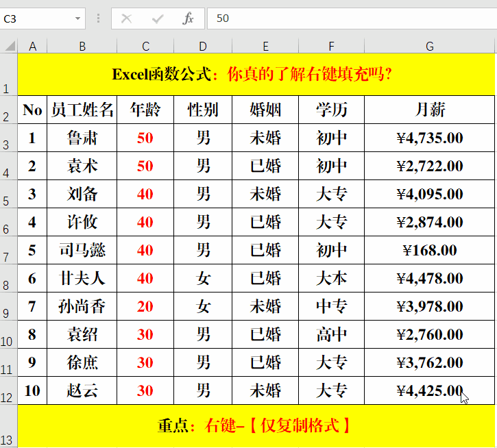497x448 pixels.
Task: Click the '员工姓名' header cell
Action: [x=82, y=110]
